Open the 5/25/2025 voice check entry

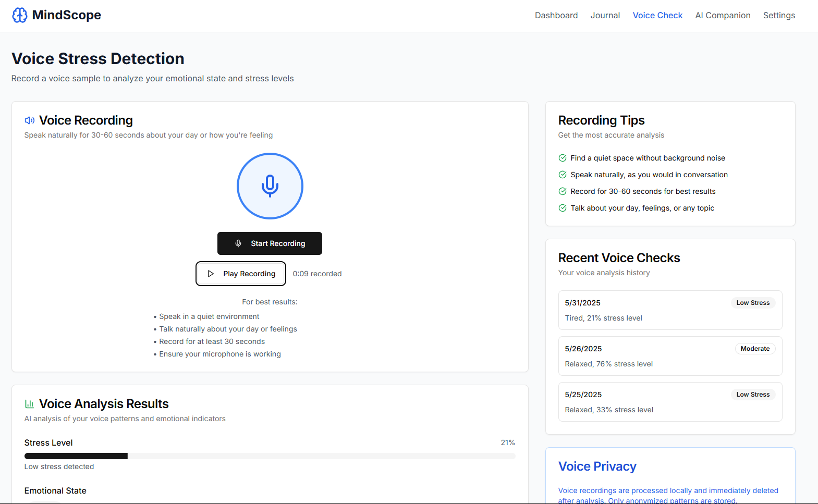[670, 402]
